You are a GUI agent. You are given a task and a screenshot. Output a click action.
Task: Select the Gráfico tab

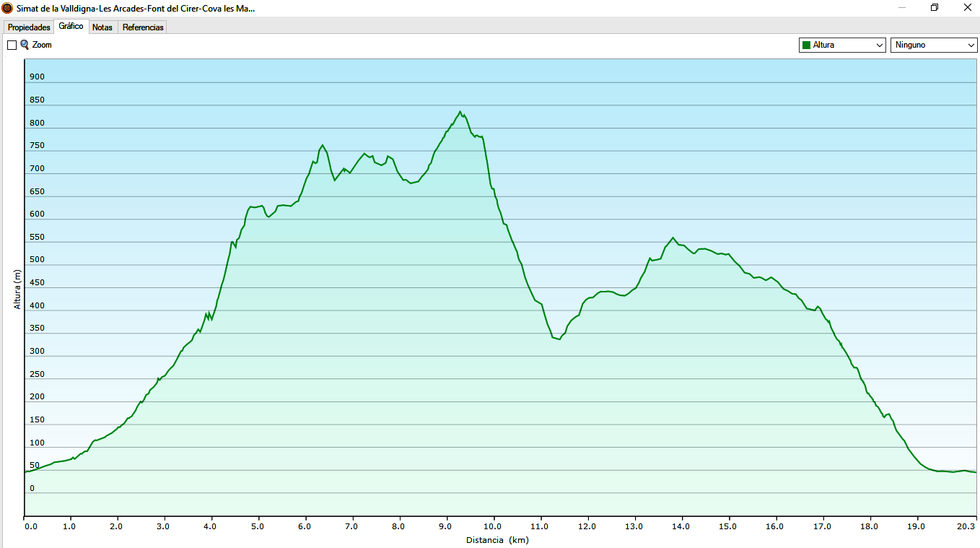[71, 26]
